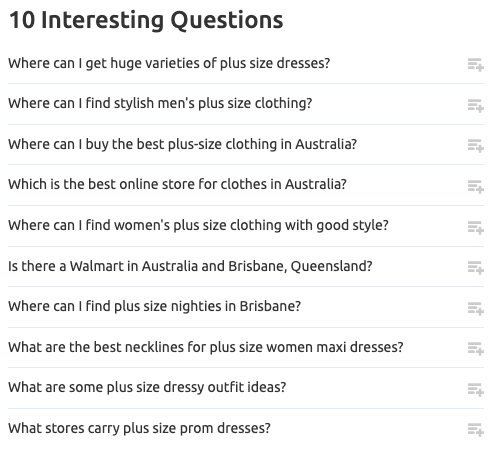Select the plus size dressy outfit ideas question
The height and width of the screenshot is (449, 498).
147,387
